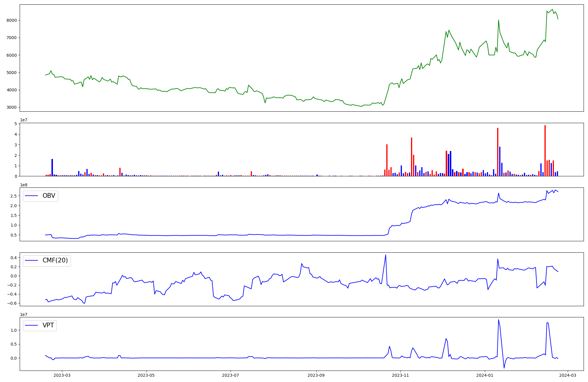Click the 8000 price axis label
This screenshot has height=382, width=588.
12,20
